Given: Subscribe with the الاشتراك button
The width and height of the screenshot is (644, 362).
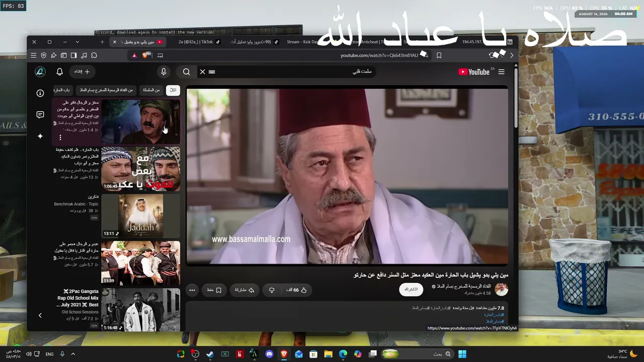Looking at the screenshot, I should (411, 290).
